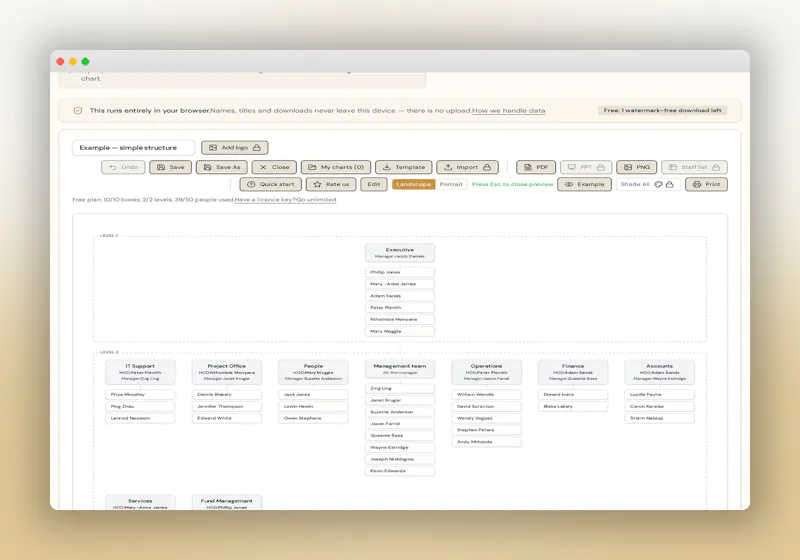Save the chart with the Save button
This screenshot has width=800, height=560.
coord(170,167)
